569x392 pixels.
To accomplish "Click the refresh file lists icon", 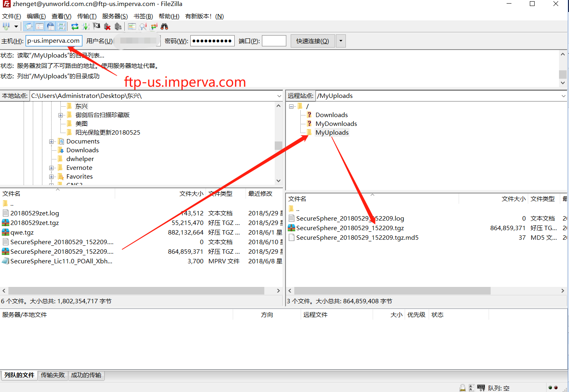I will pos(75,26).
